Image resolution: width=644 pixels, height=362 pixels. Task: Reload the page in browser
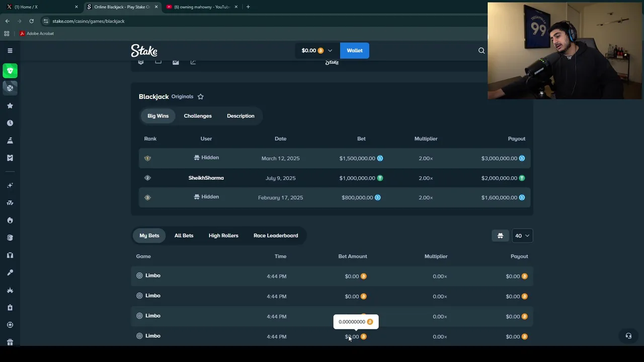click(31, 21)
